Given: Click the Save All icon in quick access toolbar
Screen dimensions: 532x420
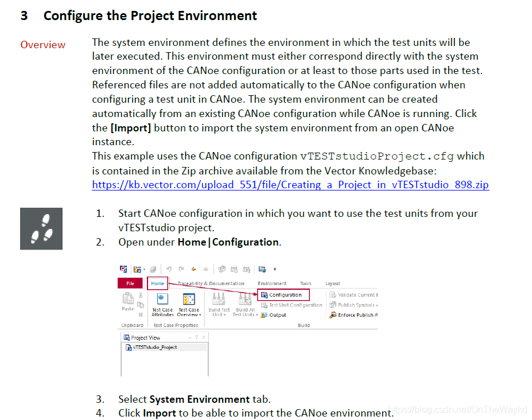Looking at the screenshot, I should (153, 269).
